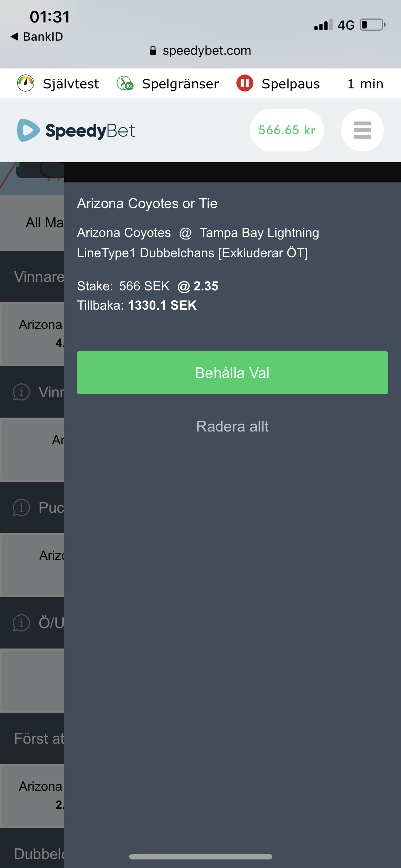Tap the red Spelpaus pause icon

coord(245,83)
